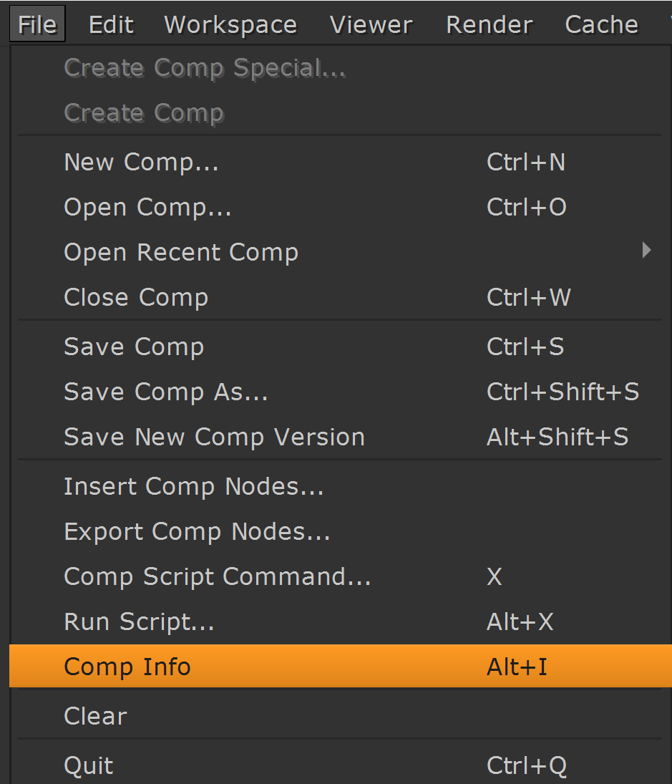Viewport: 672px width, 784px height.
Task: Click the Open Recent Comp submenu arrow
Action: pos(646,251)
